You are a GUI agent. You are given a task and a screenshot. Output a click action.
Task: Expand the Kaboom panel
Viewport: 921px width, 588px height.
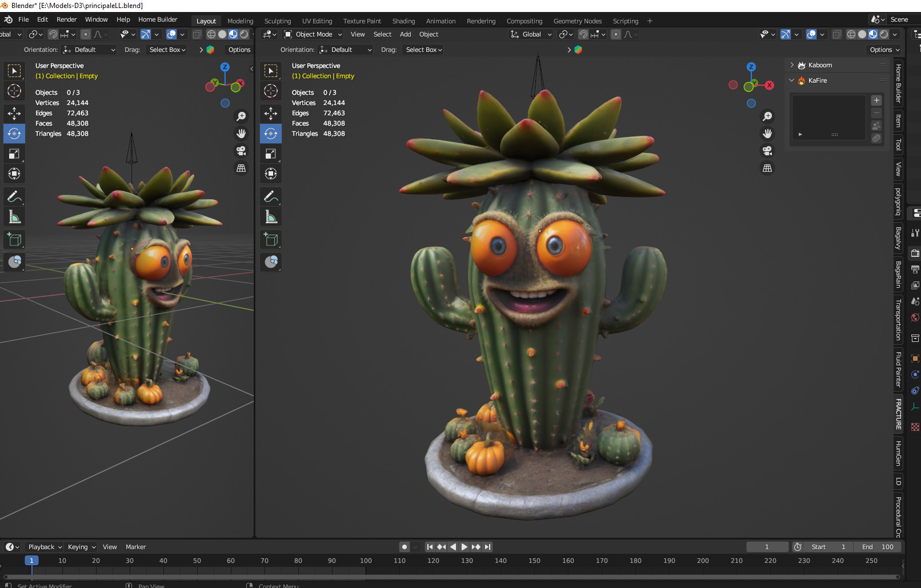pos(792,65)
